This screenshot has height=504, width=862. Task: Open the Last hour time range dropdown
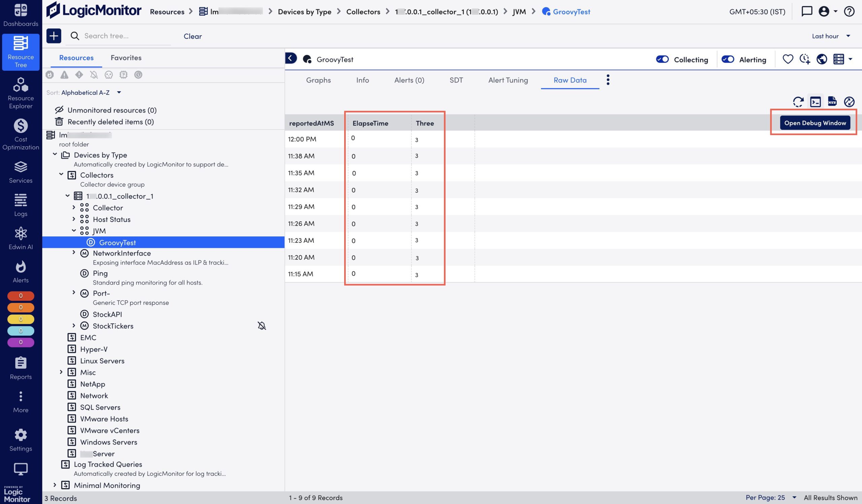tap(831, 36)
